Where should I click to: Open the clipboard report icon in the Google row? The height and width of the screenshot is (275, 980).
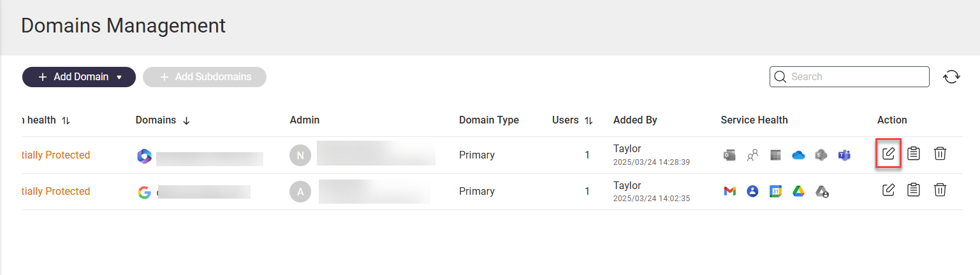tap(914, 190)
